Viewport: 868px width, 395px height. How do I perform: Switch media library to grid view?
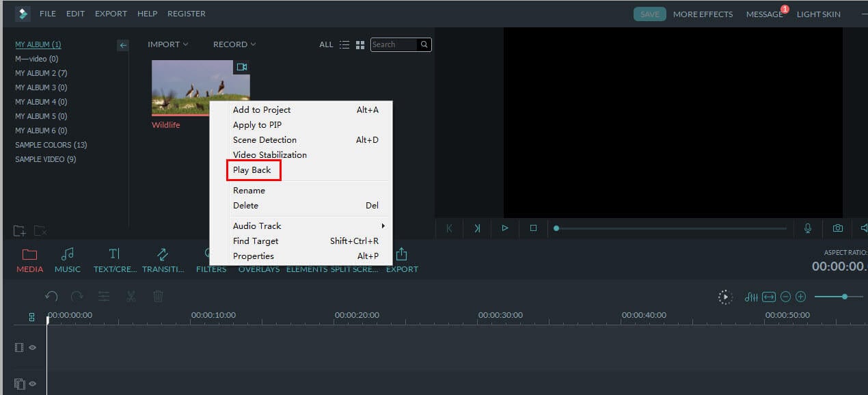360,45
